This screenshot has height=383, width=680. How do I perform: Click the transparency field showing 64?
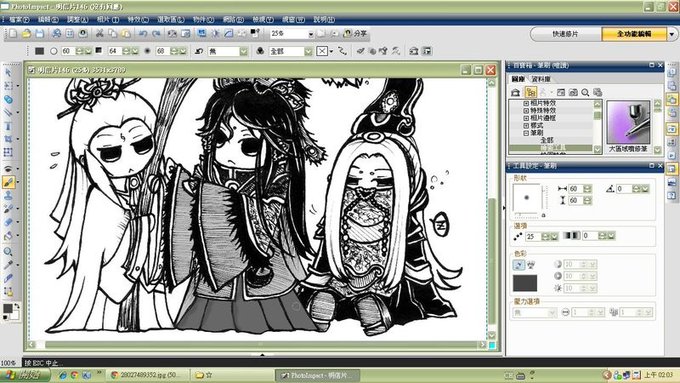pos(114,51)
